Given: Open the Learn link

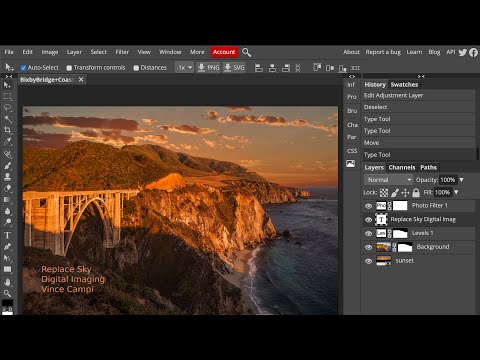Looking at the screenshot, I should pos(414,52).
